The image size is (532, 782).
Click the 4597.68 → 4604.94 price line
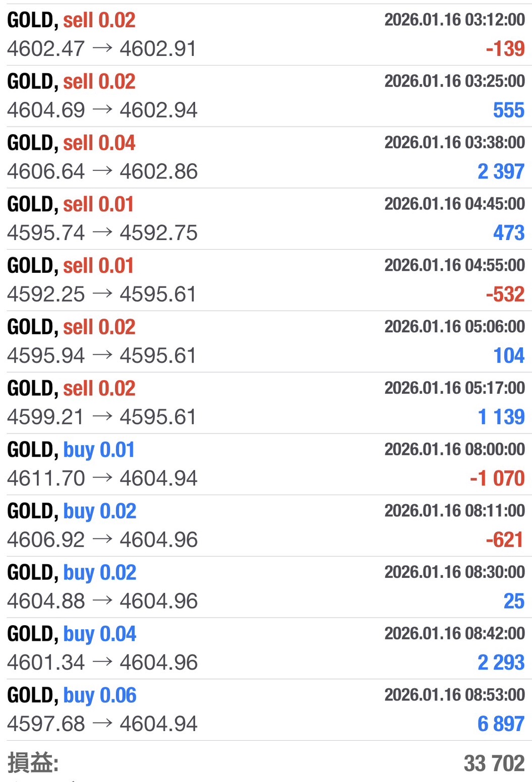102,724
